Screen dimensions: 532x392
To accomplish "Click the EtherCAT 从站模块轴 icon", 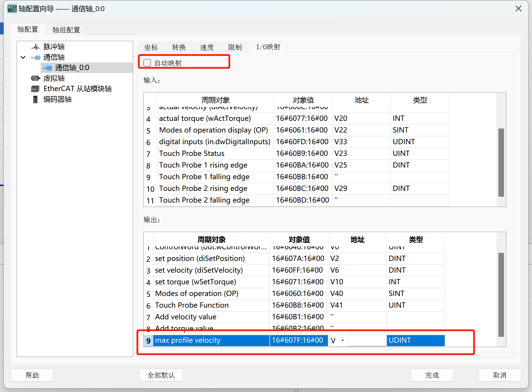I will (35, 89).
